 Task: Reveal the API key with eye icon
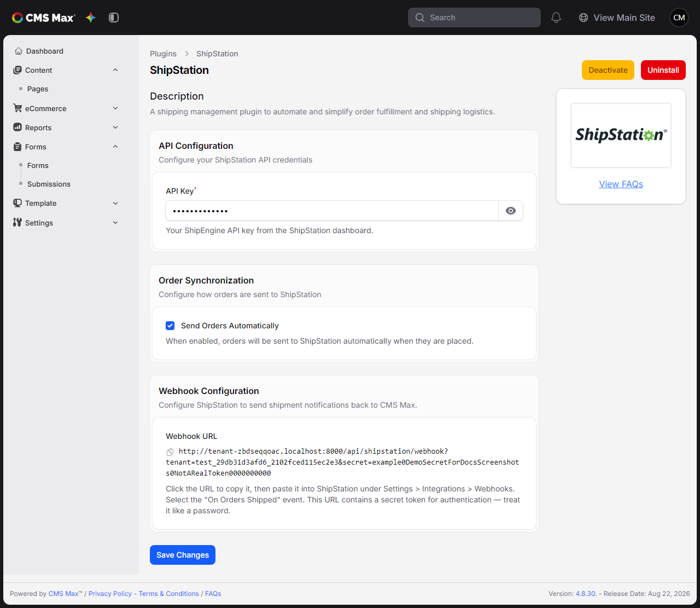511,211
